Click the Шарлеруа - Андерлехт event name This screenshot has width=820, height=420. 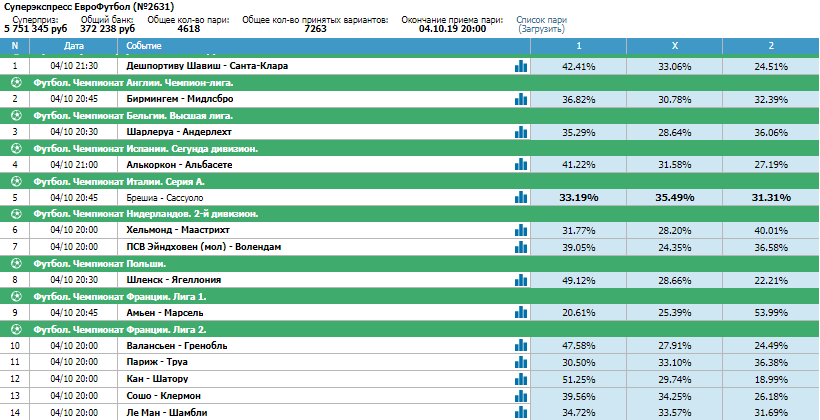click(x=179, y=132)
